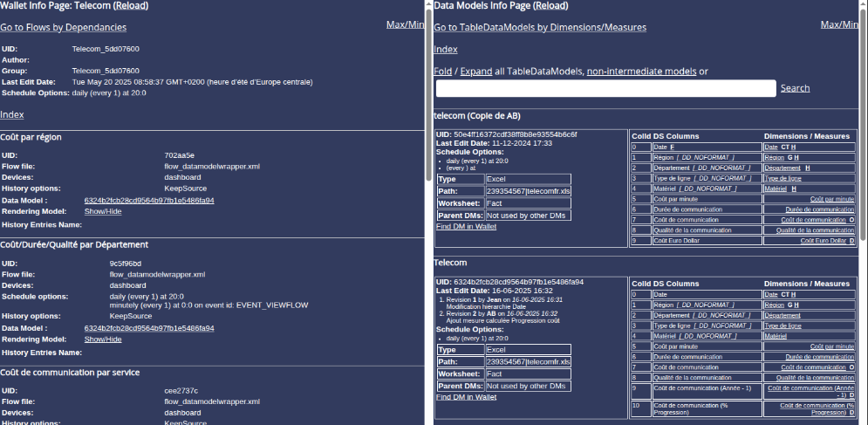The width and height of the screenshot is (868, 425).
Task: Toggle Max/Min in the Data Models panel
Action: 839,24
